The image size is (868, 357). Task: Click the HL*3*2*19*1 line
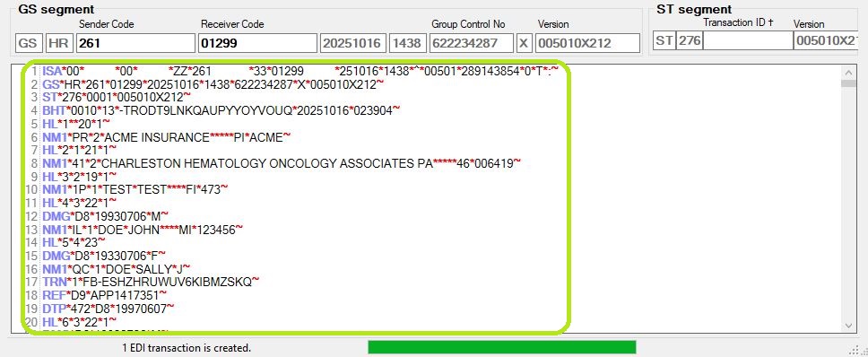point(79,177)
